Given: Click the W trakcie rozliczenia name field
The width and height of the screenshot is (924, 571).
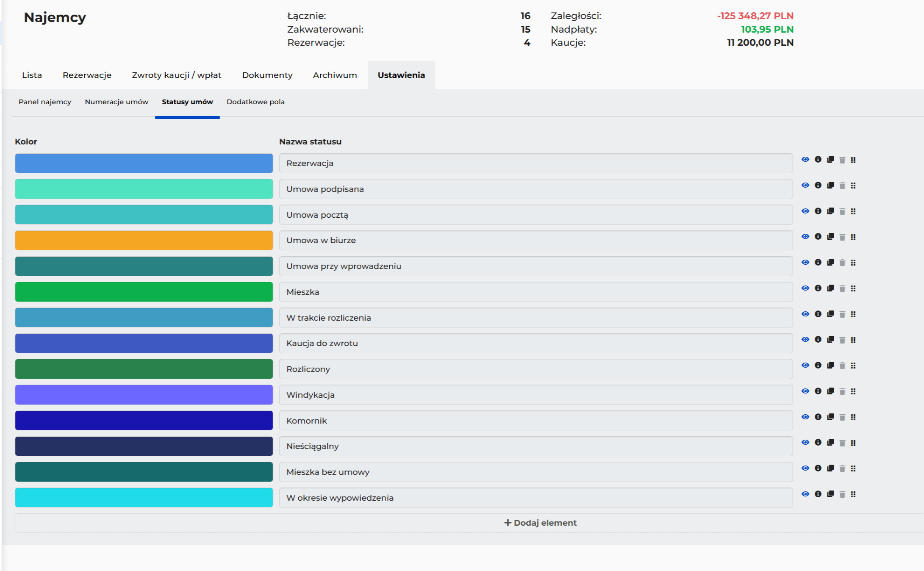Looking at the screenshot, I should tap(536, 318).
